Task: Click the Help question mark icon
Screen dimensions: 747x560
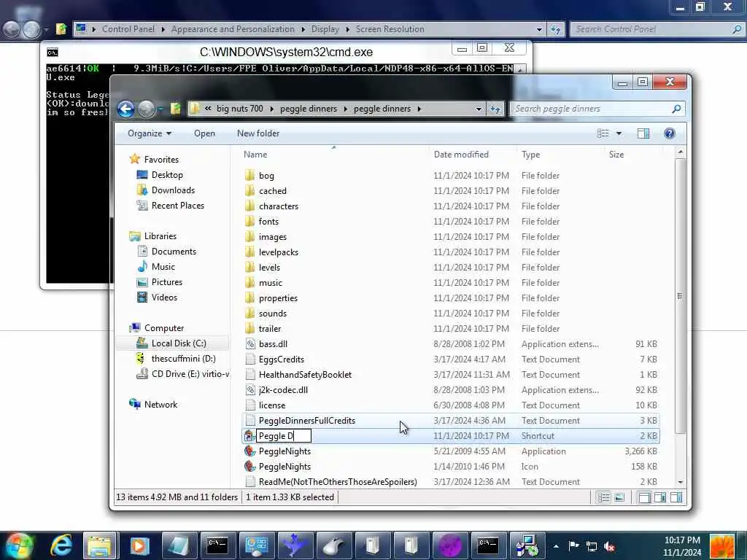Action: tap(670, 133)
